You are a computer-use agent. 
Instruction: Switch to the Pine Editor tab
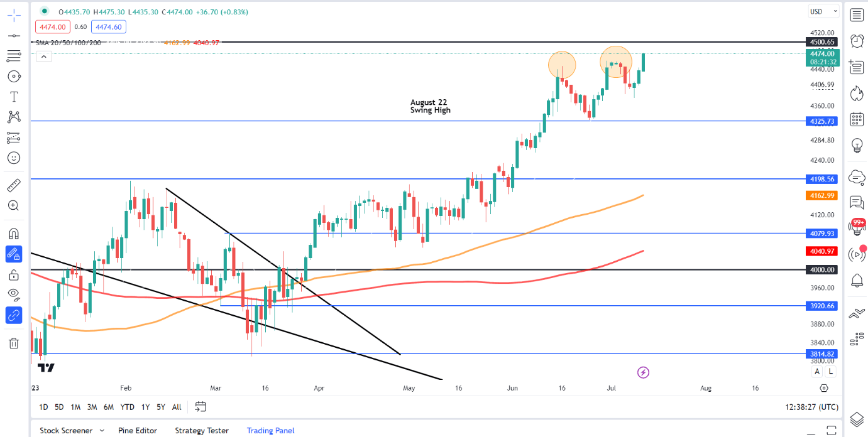pos(137,431)
